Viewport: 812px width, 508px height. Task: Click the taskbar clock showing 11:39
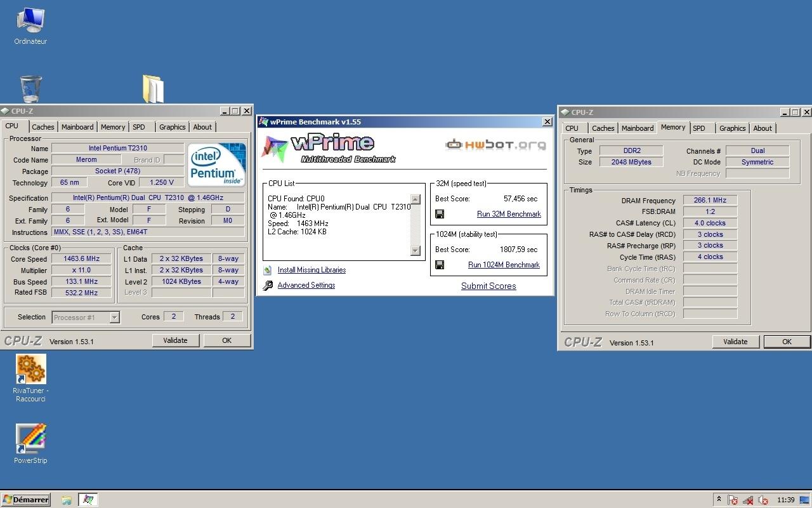click(785, 500)
